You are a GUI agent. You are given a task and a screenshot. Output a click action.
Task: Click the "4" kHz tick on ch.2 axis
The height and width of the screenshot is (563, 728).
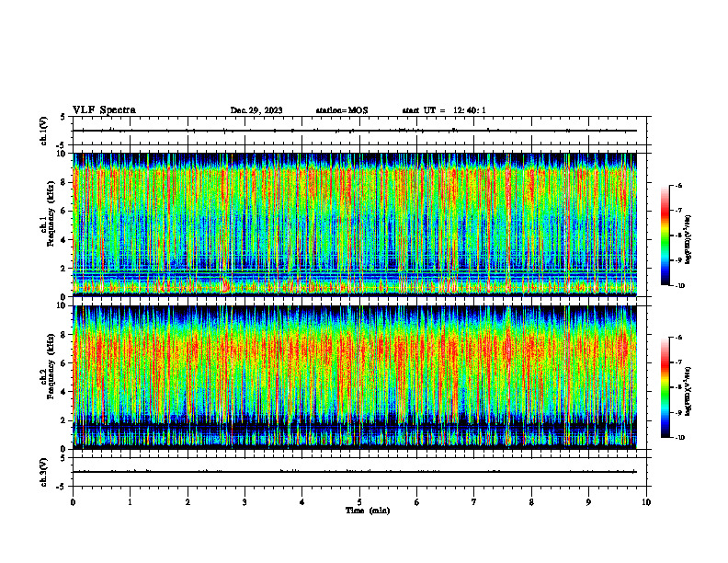64,393
